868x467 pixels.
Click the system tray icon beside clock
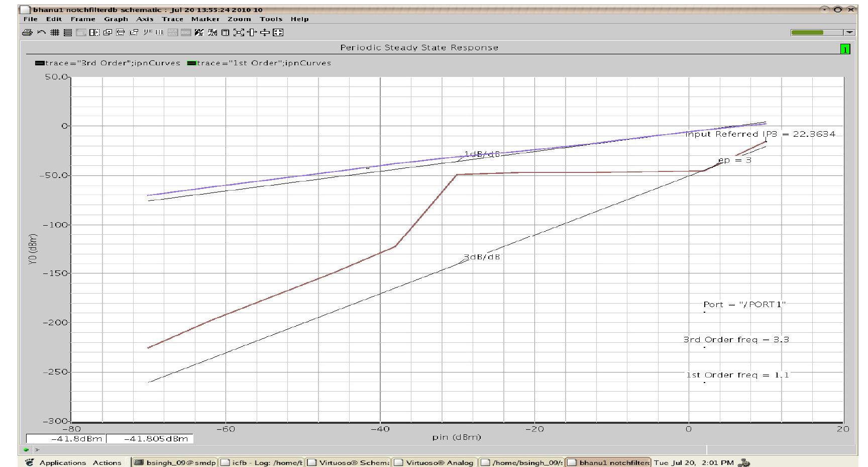pos(743,462)
